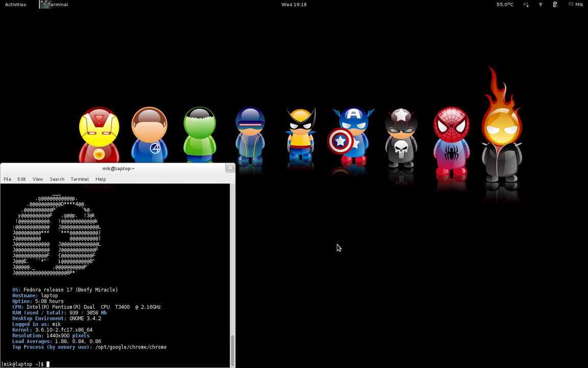
Task: Click the 'CPU: Intel(R) Pentium(R) Dual' line
Action: click(x=86, y=307)
